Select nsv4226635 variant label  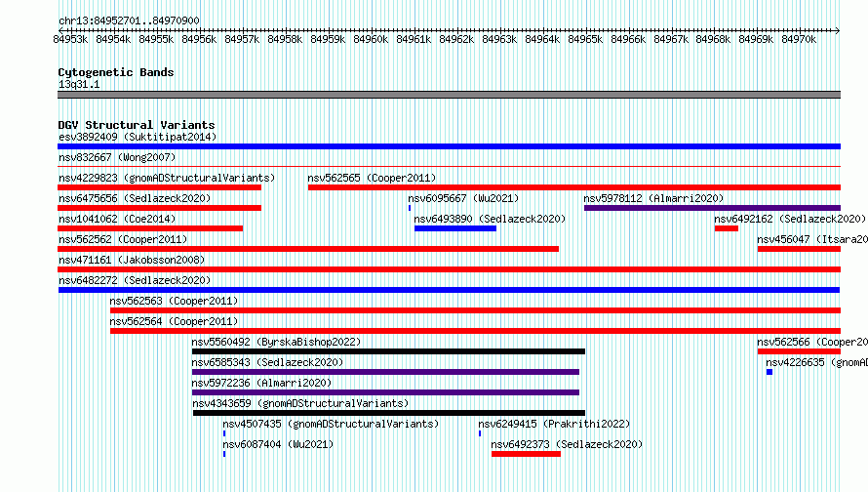(x=817, y=362)
